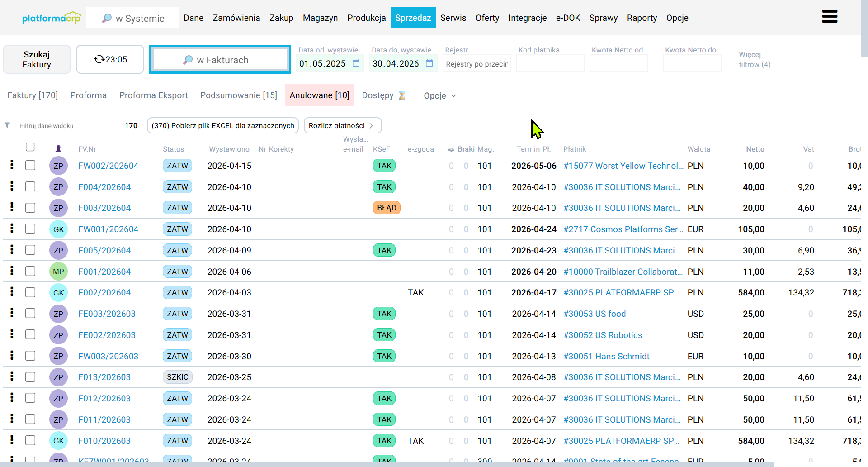Screen dimensions: 868x467
Task: Click the filter funnel icon
Action: click(7, 125)
